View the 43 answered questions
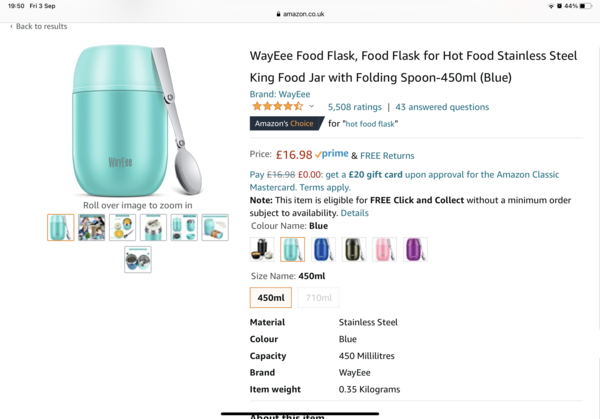 (442, 107)
